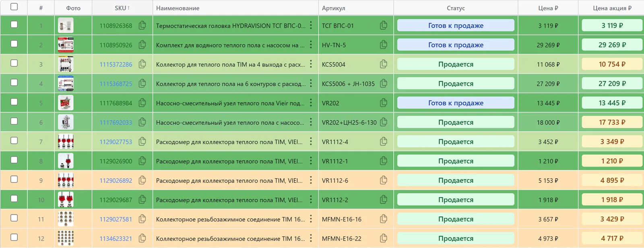Screen dimensions: 644x248
Task: Open three-dot menu for HYDRAVISION thermostatic head
Action: (311, 25)
